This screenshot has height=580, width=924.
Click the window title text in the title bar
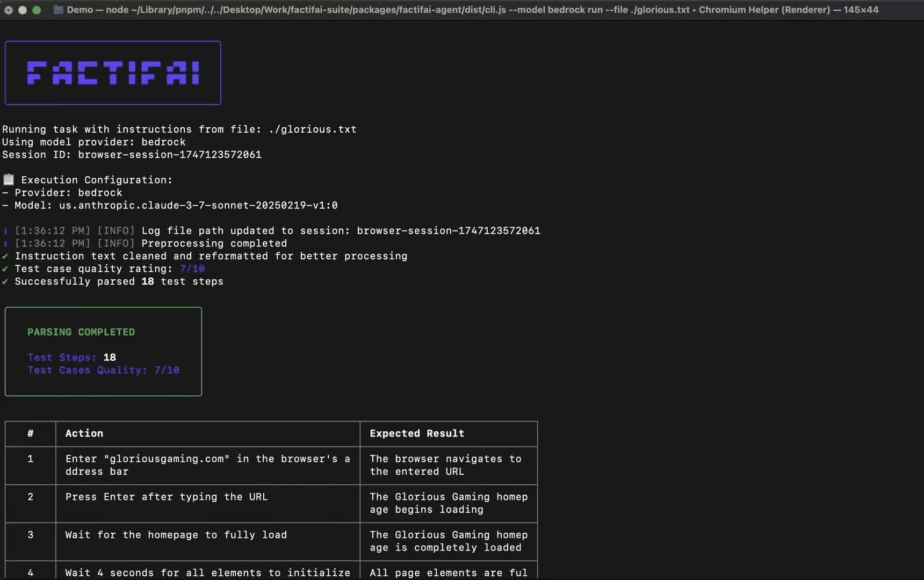click(473, 10)
